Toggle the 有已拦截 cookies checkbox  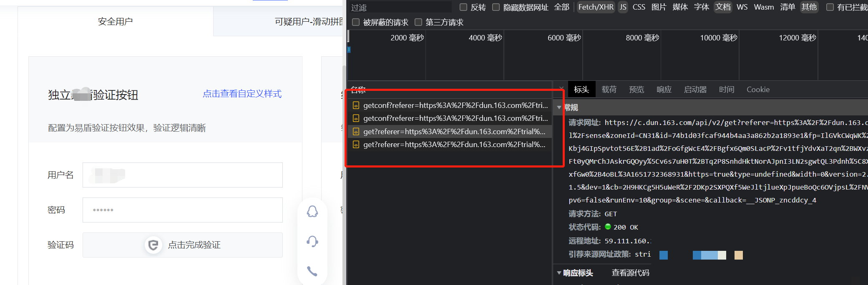click(830, 7)
